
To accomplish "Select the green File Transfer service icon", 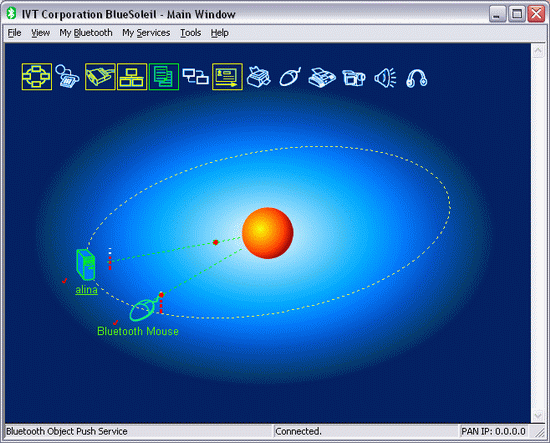I will pyautogui.click(x=164, y=77).
